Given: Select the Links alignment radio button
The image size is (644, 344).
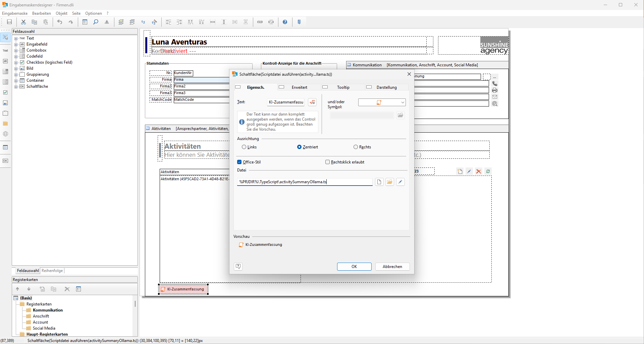Looking at the screenshot, I should point(244,147).
